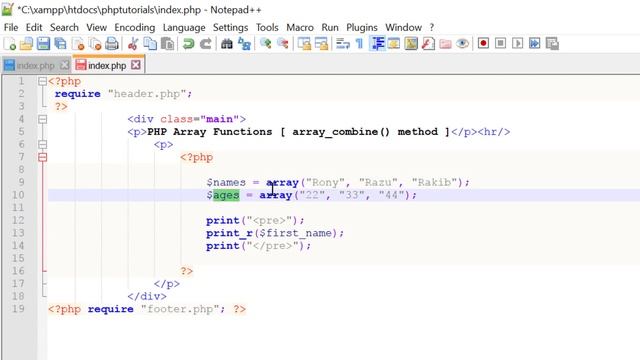
Task: Print the document with the printer icon
Action: pos(112,44)
